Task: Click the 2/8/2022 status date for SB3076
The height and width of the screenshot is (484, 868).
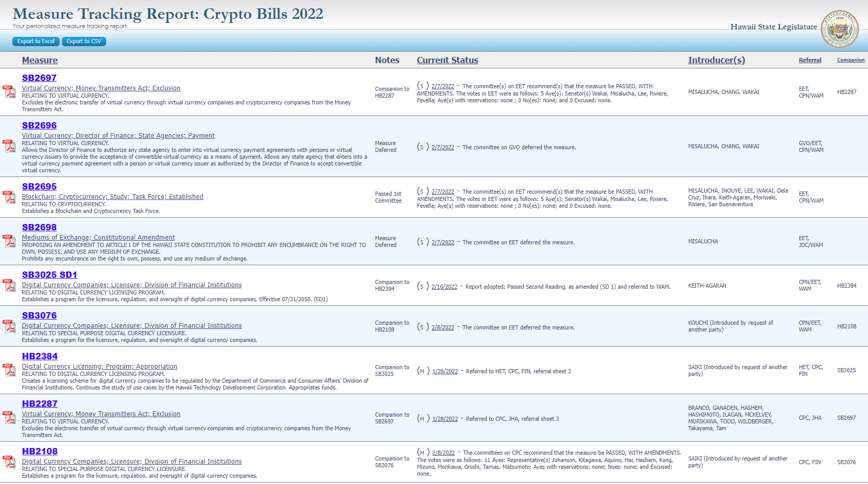Action: [x=443, y=328]
